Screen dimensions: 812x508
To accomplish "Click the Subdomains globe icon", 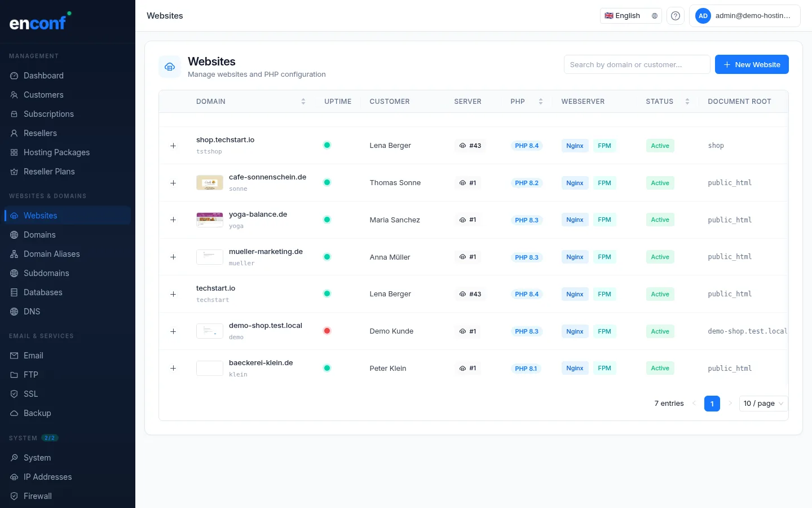I will click(14, 273).
